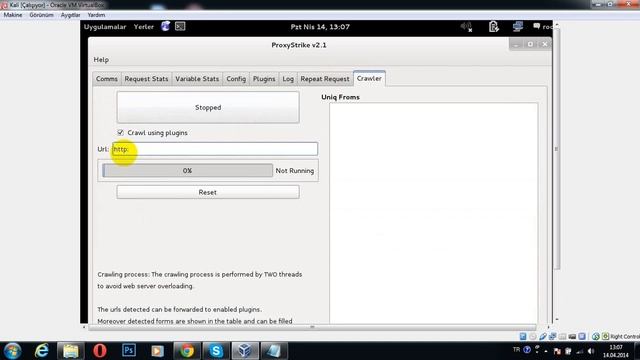Open the Request Stats tab
Image resolution: width=640 pixels, height=360 pixels.
pyautogui.click(x=147, y=79)
